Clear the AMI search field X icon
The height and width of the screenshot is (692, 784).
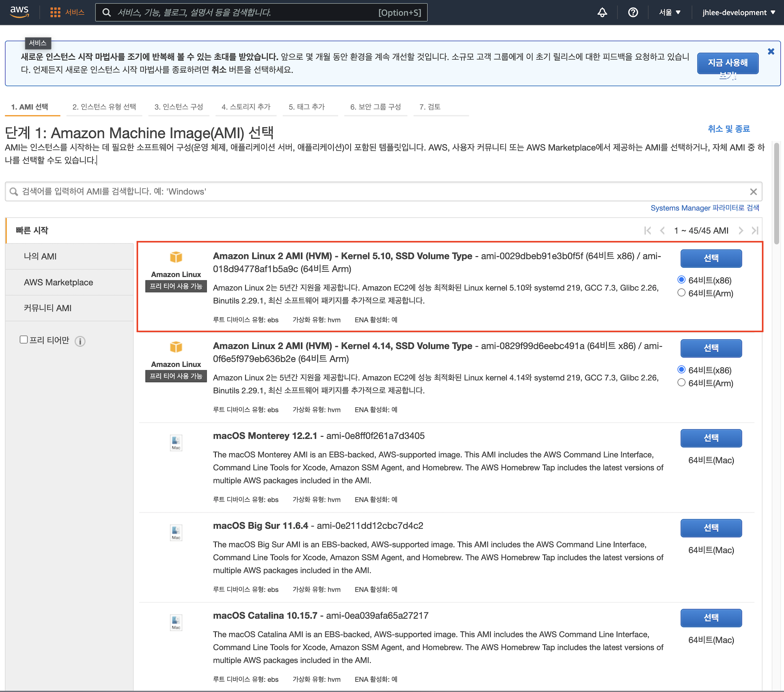(x=753, y=192)
